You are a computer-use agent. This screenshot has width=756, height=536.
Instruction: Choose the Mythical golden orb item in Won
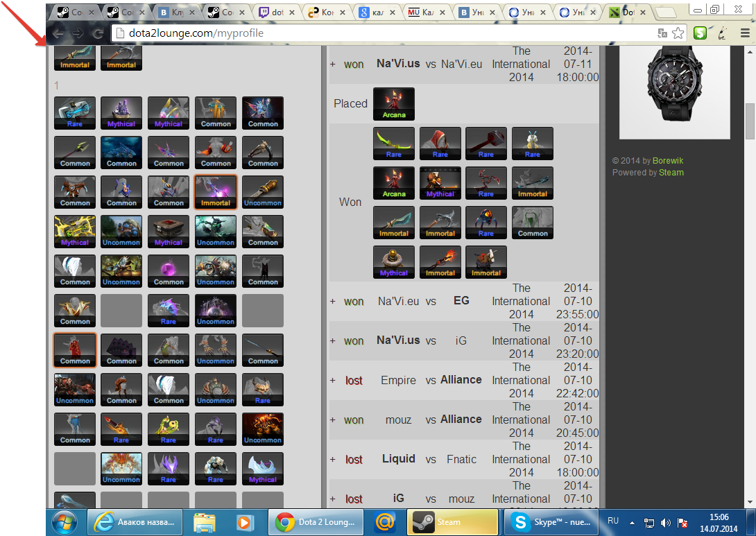point(394,261)
